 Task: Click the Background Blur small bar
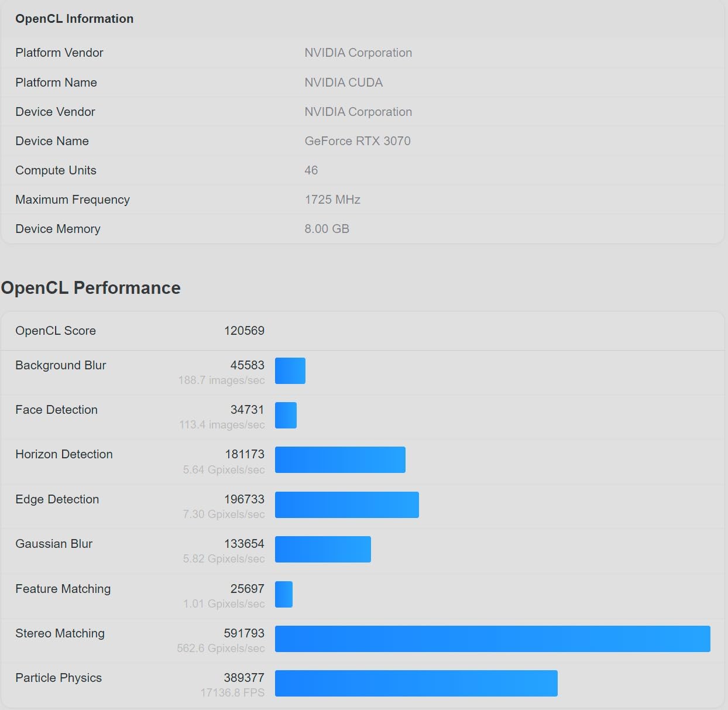click(x=290, y=371)
